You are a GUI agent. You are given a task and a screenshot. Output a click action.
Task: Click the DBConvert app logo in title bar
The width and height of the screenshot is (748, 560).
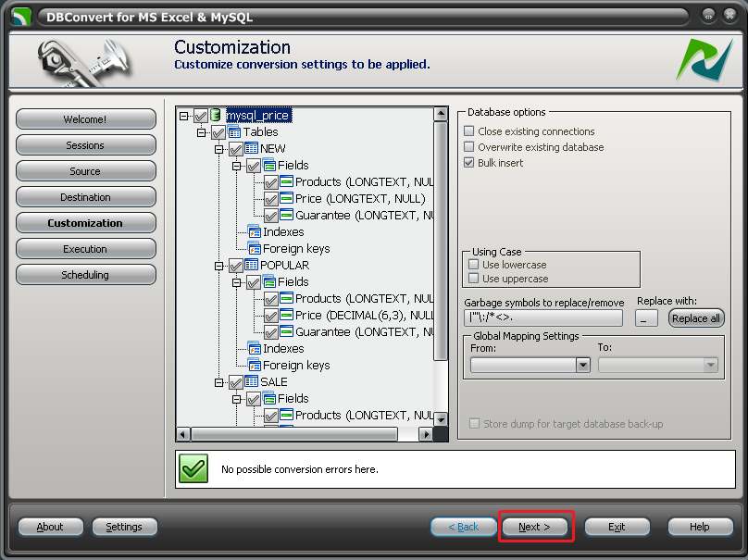click(21, 17)
